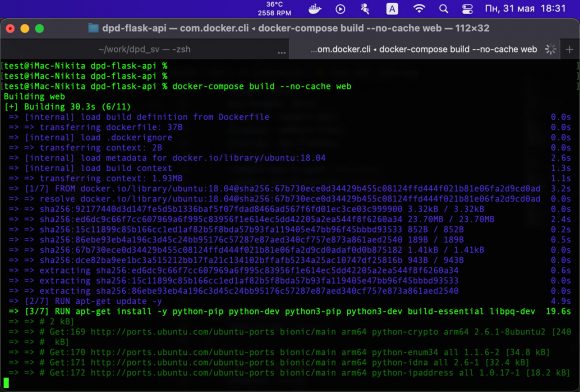Image resolution: width=580 pixels, height=392 pixels.
Task: Click the '[3/7] RUN apt-get install' line
Action: point(272,311)
